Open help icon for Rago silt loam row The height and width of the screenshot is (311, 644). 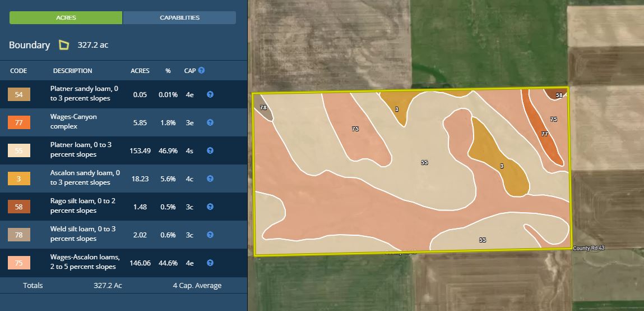(210, 207)
